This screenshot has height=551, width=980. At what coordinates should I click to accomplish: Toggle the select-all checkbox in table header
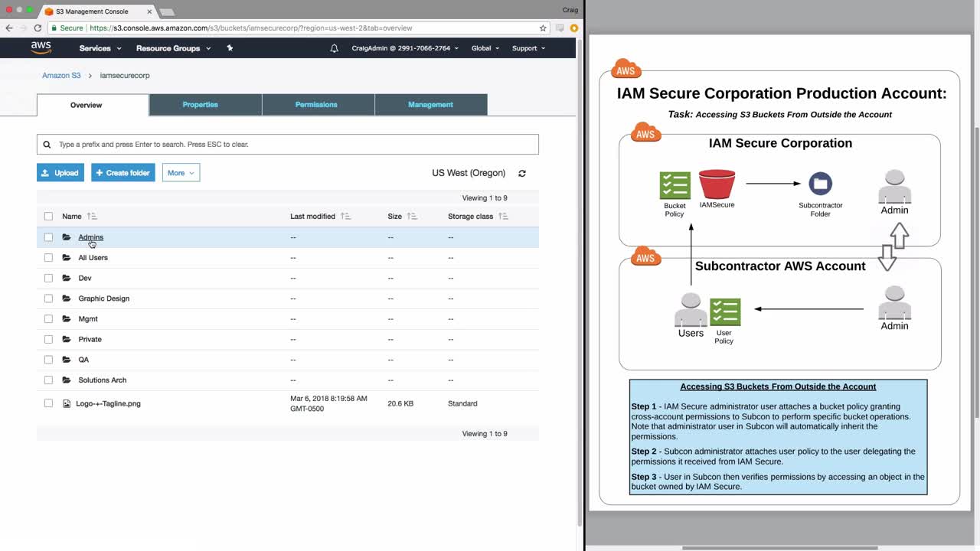point(49,217)
